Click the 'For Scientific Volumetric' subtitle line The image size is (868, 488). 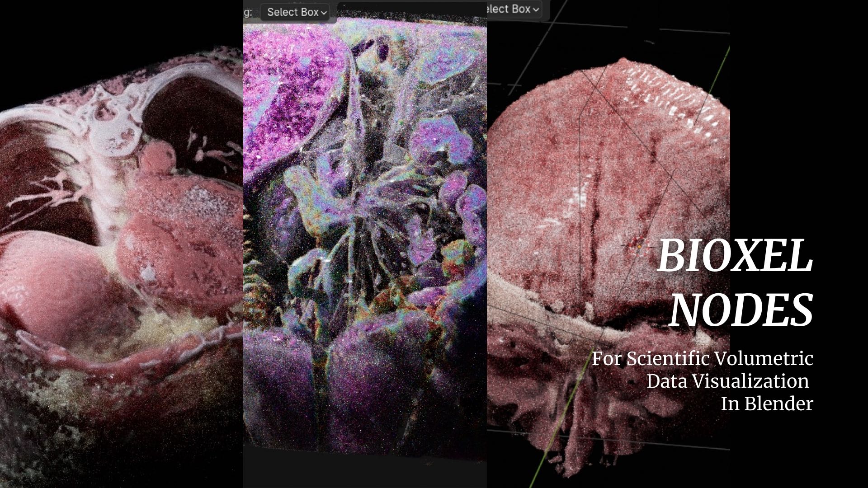702,359
